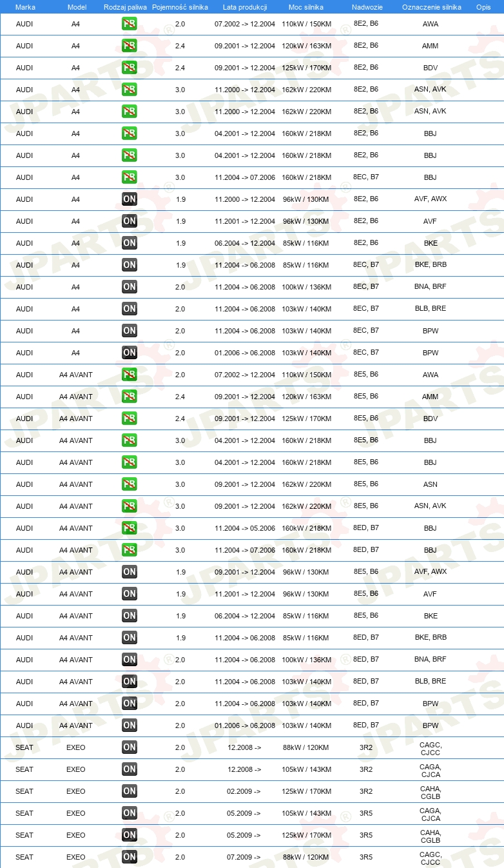Viewport: 504px width, 868px height.
Task: Click the 02.2009 -> production date cell
Action: (x=244, y=791)
